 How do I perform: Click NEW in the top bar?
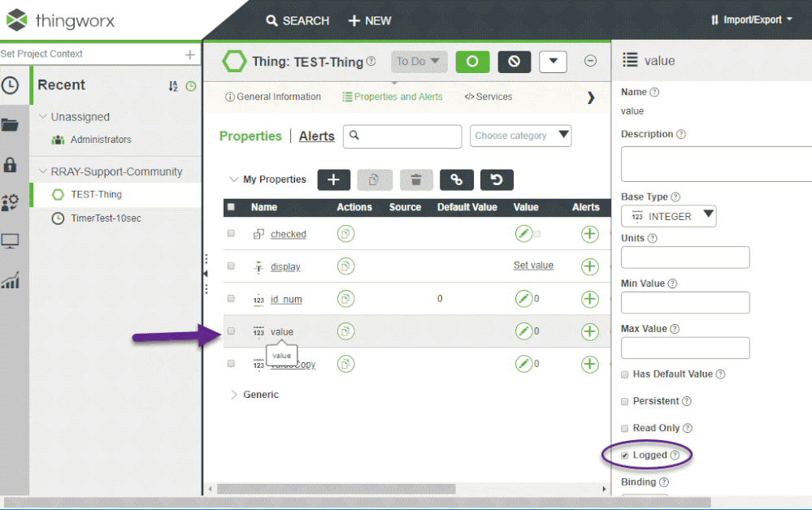tap(370, 20)
